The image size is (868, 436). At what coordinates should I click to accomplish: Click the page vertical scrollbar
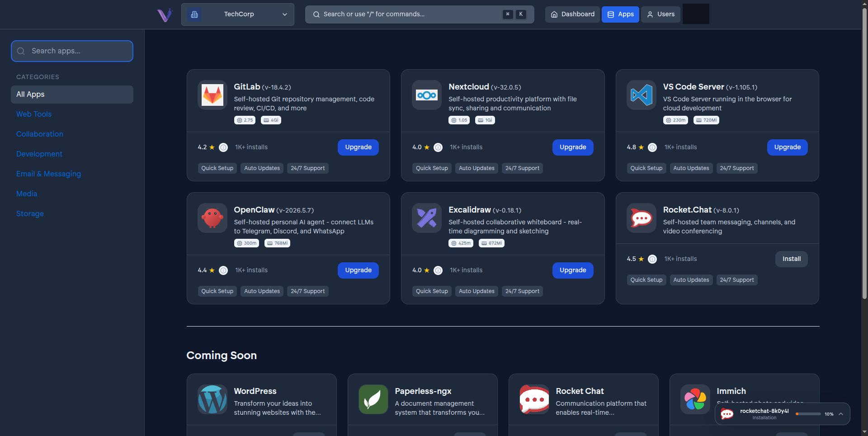pos(864,154)
